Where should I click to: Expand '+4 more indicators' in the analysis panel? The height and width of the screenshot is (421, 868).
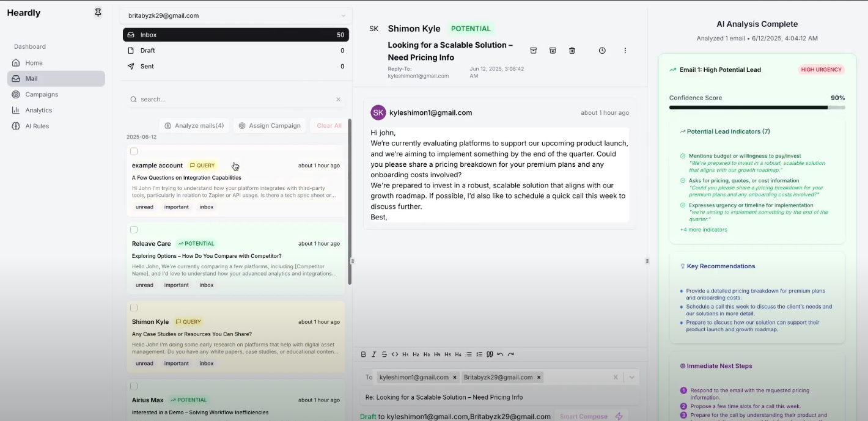click(704, 230)
